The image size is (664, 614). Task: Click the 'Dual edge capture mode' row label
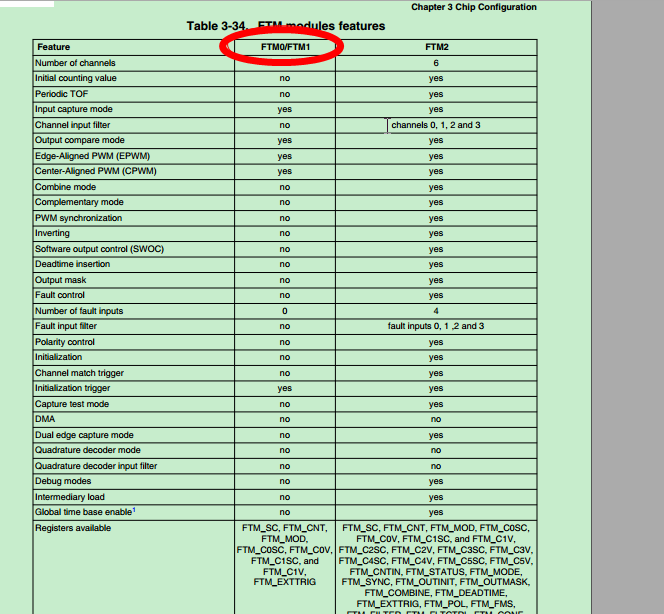click(84, 435)
